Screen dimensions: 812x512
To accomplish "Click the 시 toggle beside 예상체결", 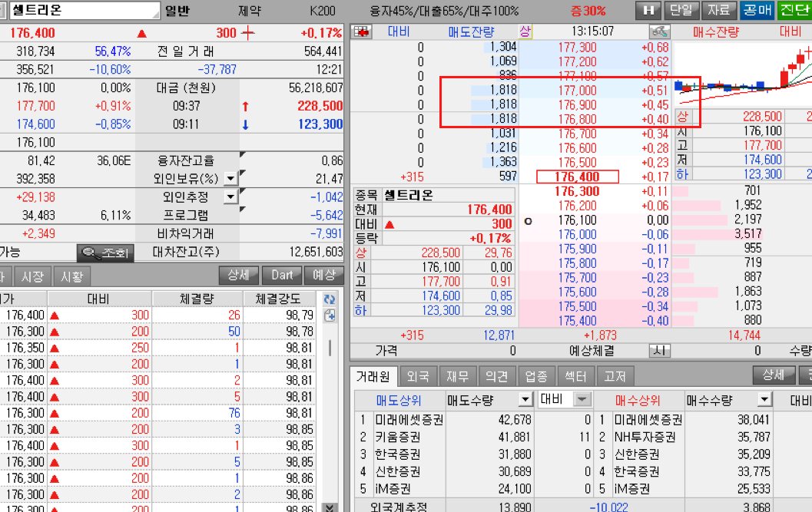I will pyautogui.click(x=659, y=351).
